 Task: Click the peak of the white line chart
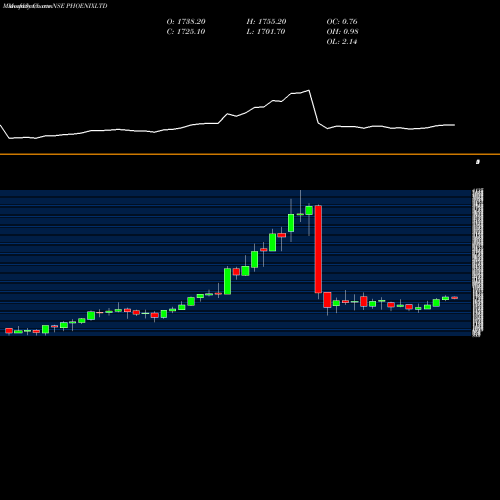click(x=309, y=90)
